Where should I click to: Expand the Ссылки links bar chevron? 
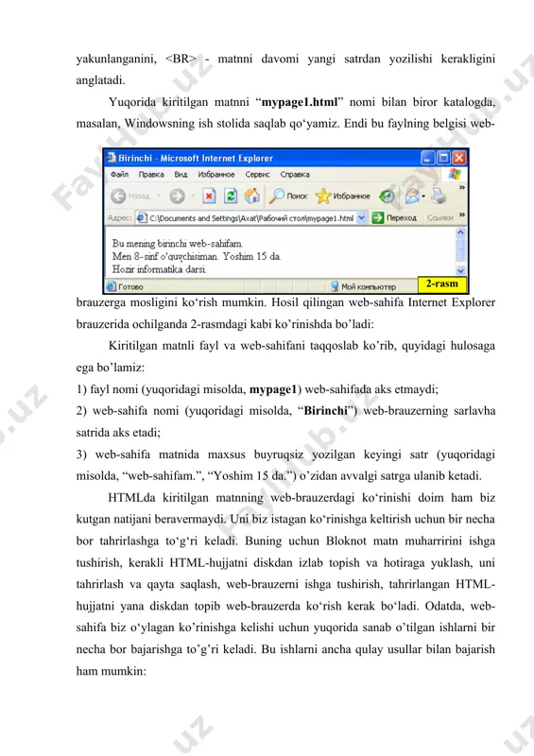pos(461,215)
